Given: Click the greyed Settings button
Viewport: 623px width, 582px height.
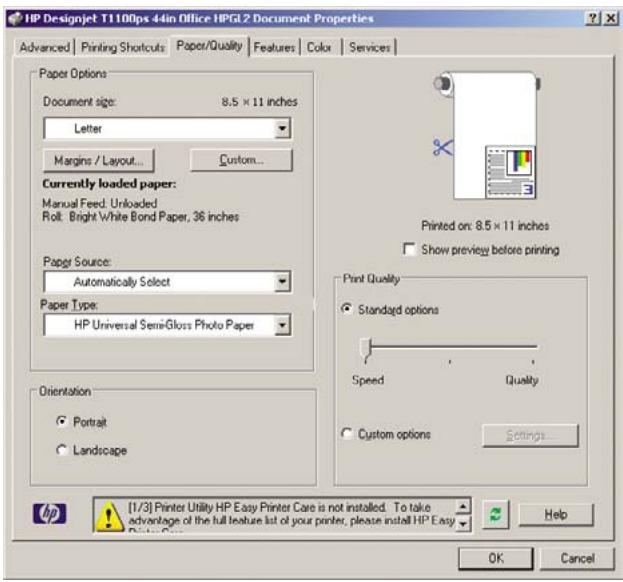Looking at the screenshot, I should [x=530, y=435].
